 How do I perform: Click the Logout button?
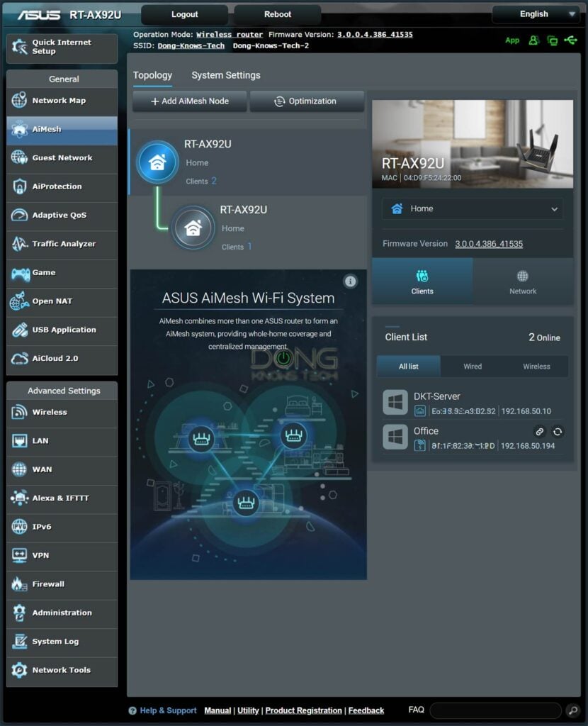(185, 14)
